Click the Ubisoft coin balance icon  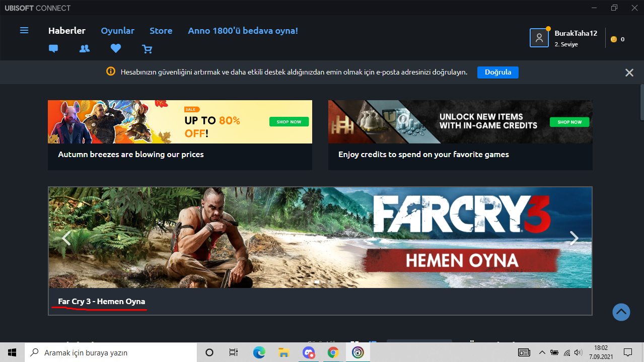click(613, 39)
